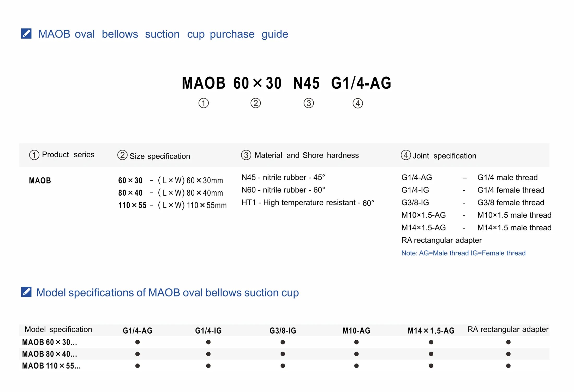Click the MAOB 80×40 row label
This screenshot has width=574, height=392.
(50, 354)
